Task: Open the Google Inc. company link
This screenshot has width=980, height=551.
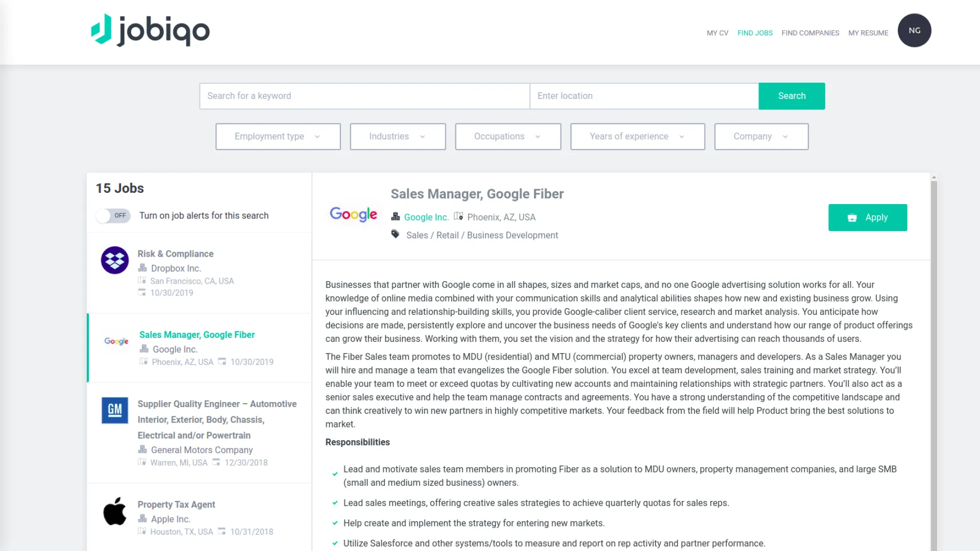Action: [x=426, y=217]
